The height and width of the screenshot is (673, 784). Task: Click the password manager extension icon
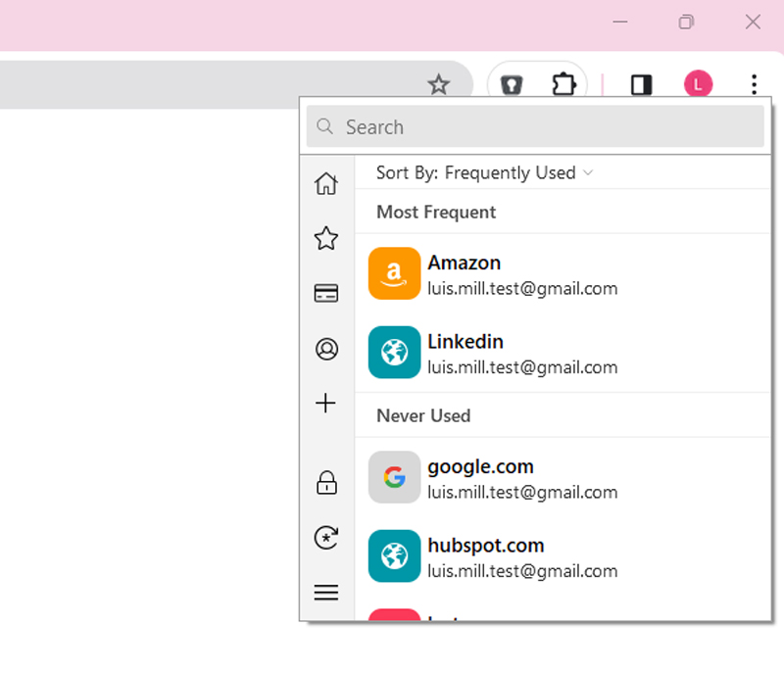(511, 84)
